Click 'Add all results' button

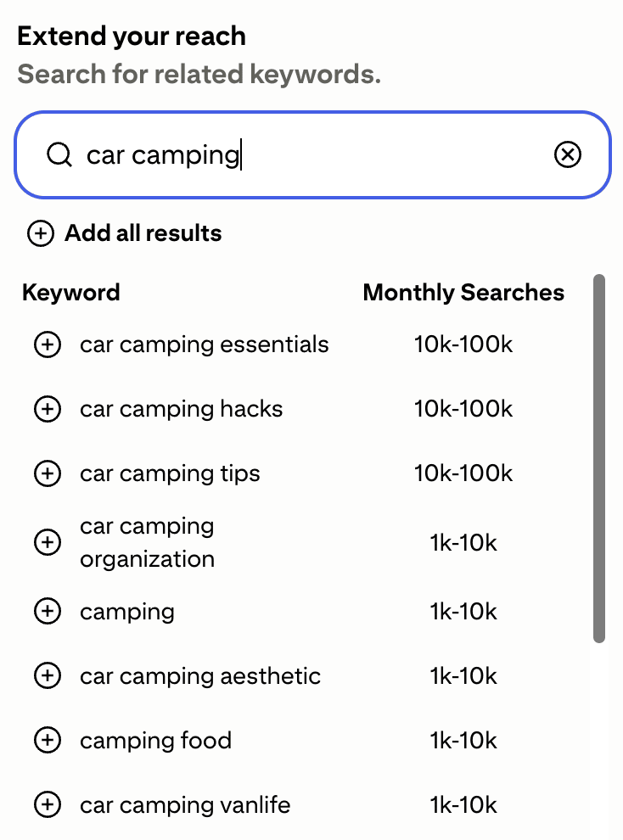coord(143,233)
